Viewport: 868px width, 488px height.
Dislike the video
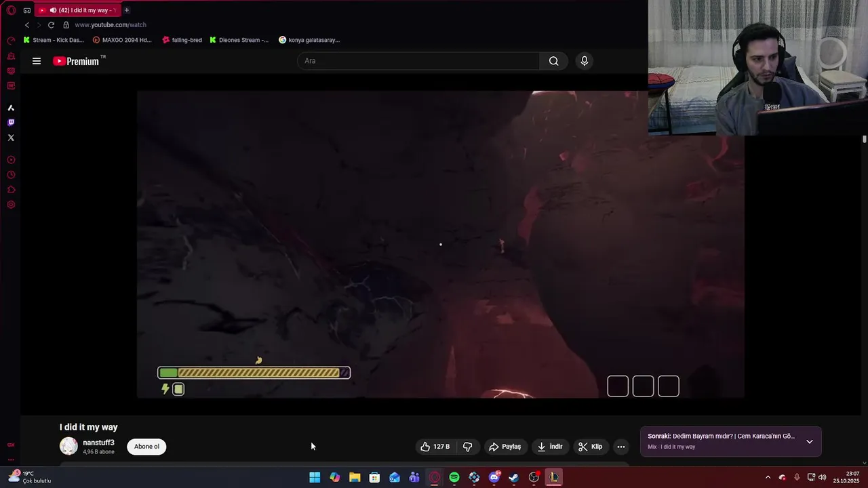tap(468, 447)
